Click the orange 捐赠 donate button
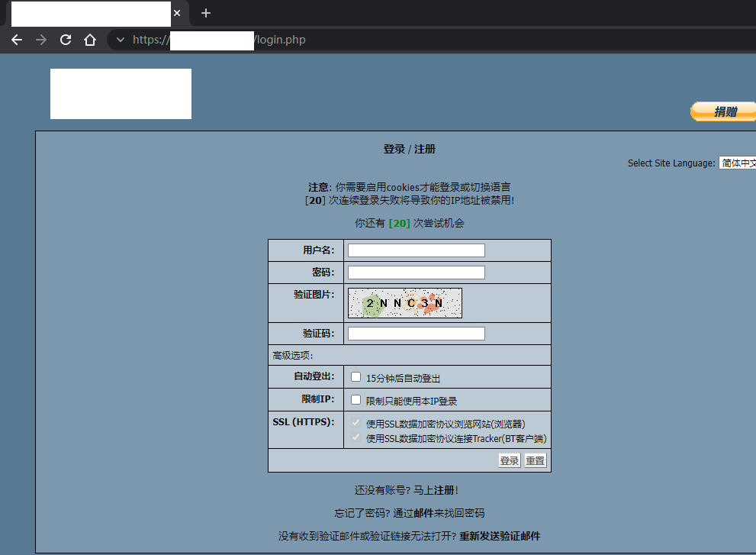This screenshot has width=756, height=555. (x=723, y=111)
